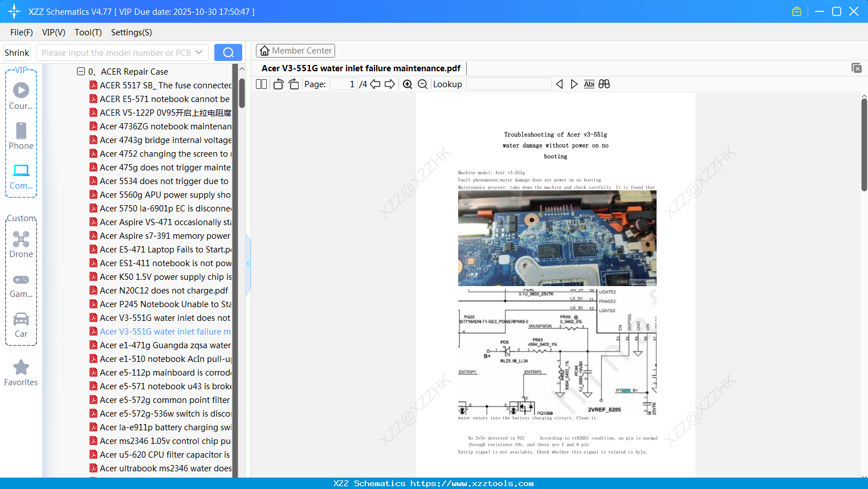Collapse the left panel splitter handle
This screenshot has height=489, width=868.
[x=248, y=264]
